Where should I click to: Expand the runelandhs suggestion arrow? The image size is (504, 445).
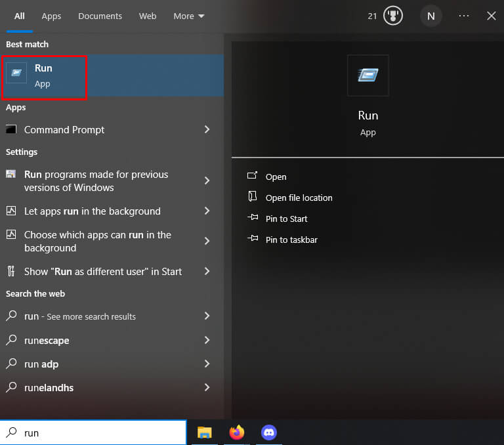pyautogui.click(x=207, y=387)
